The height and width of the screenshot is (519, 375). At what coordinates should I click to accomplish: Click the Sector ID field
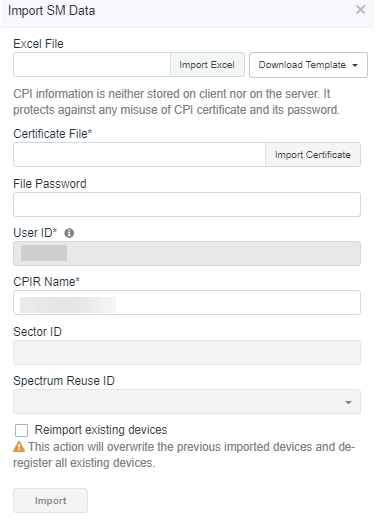(x=187, y=352)
